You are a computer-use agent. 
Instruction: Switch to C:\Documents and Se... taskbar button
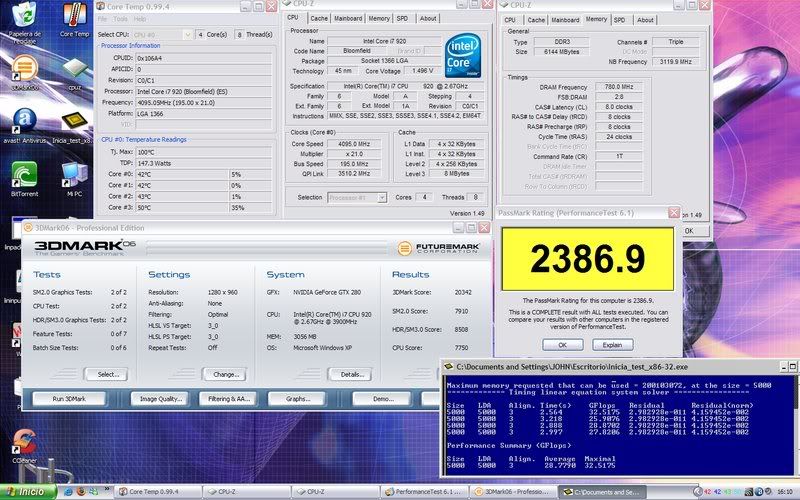point(601,492)
